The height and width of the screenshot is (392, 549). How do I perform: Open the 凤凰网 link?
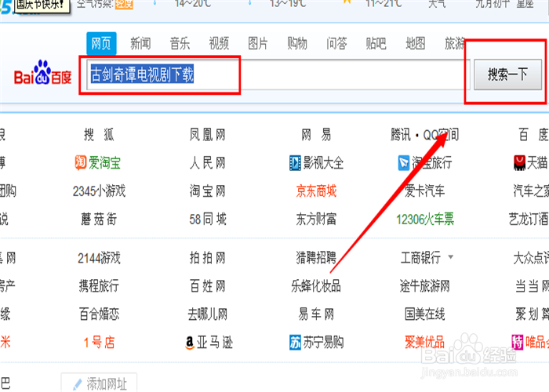208,135
